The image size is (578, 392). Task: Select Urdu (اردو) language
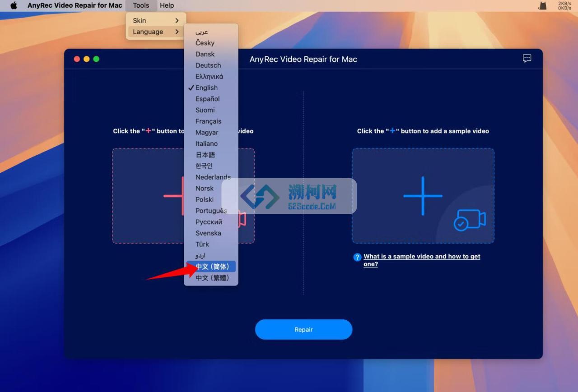click(x=211, y=255)
